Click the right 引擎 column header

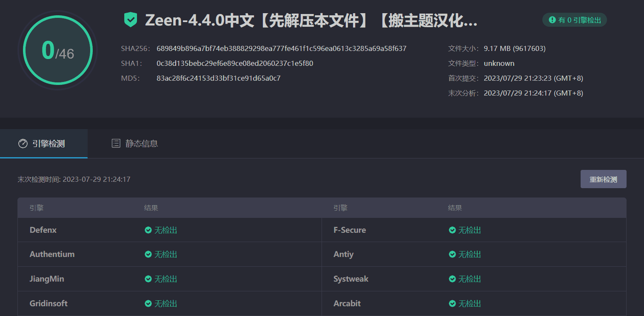tap(340, 208)
